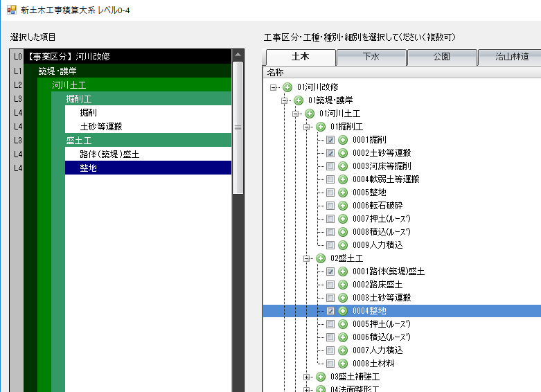Click the left list scrollbar up arrow

click(238, 55)
